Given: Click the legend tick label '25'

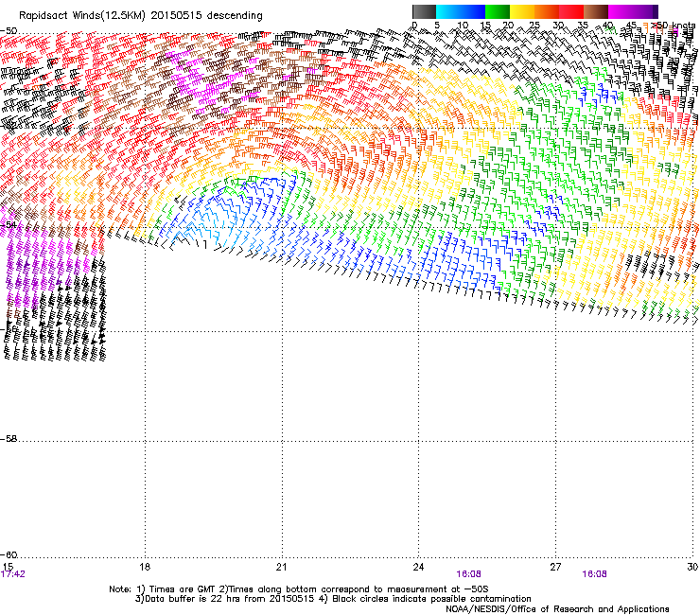Looking at the screenshot, I should (x=534, y=26).
